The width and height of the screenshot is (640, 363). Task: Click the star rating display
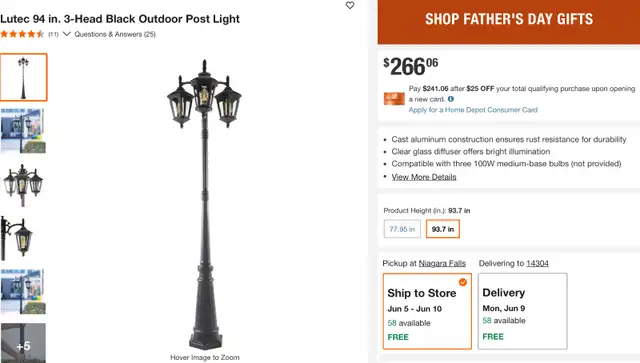pos(22,34)
